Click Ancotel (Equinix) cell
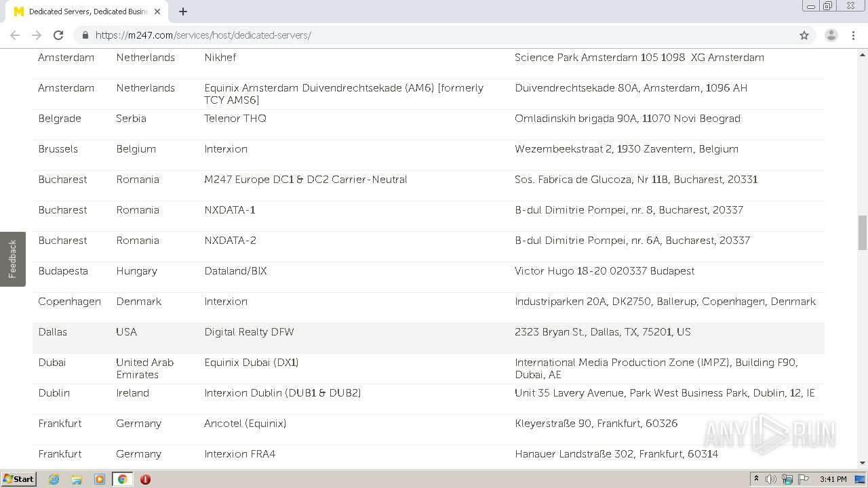The width and height of the screenshot is (868, 488). coord(245,424)
